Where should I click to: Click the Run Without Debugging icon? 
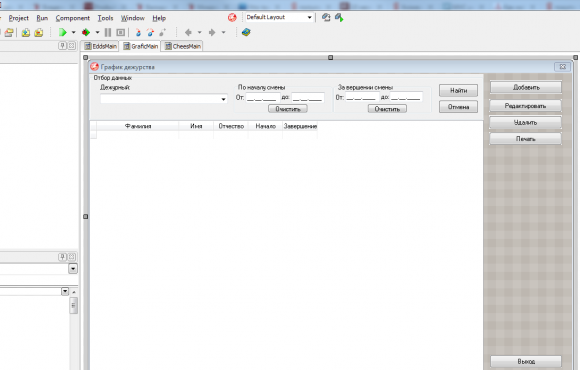(86, 33)
